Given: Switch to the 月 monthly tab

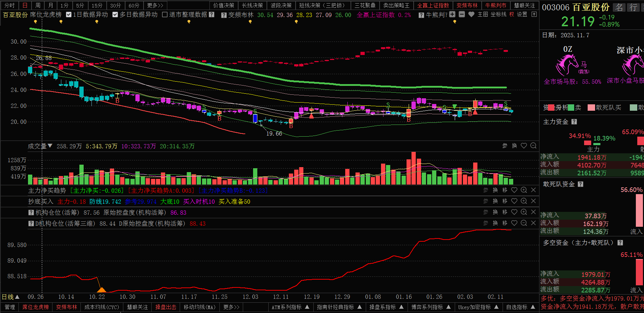Looking at the screenshot, I should pyautogui.click(x=51, y=5).
